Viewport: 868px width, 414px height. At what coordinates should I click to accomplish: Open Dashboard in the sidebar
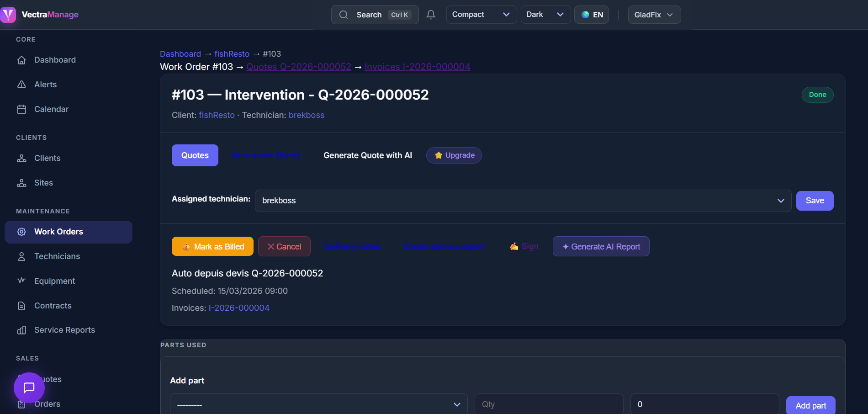[69, 60]
